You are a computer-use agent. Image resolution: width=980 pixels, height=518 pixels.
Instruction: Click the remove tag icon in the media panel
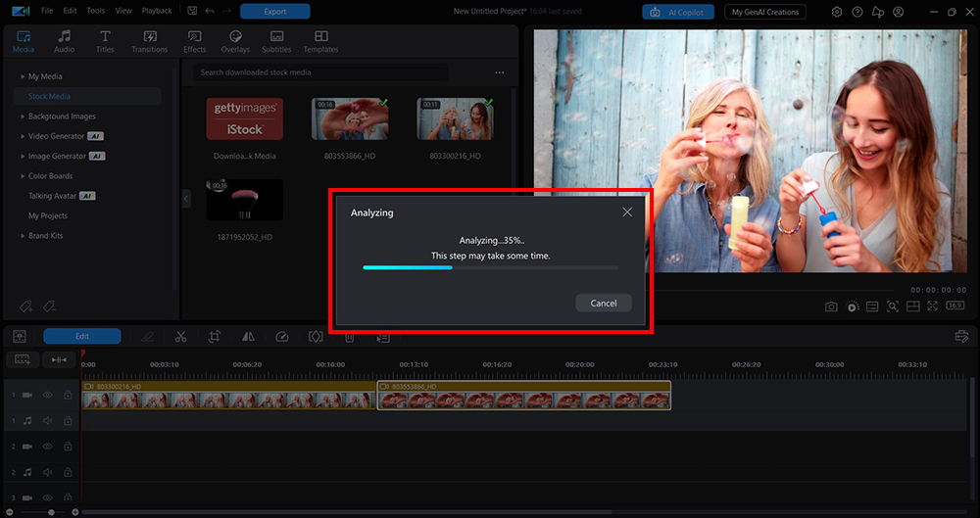[49, 306]
